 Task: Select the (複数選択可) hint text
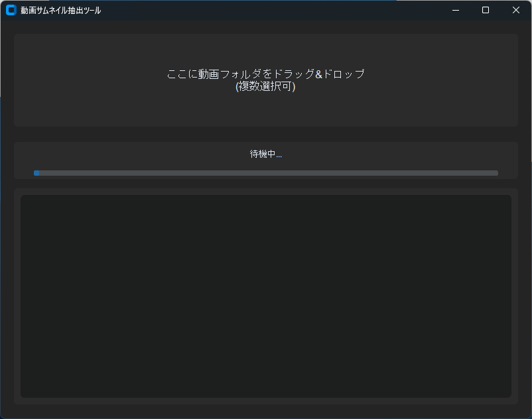[x=265, y=86]
